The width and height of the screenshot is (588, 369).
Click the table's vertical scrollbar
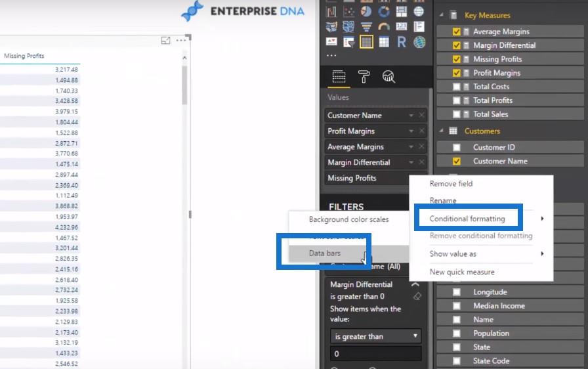click(x=185, y=85)
